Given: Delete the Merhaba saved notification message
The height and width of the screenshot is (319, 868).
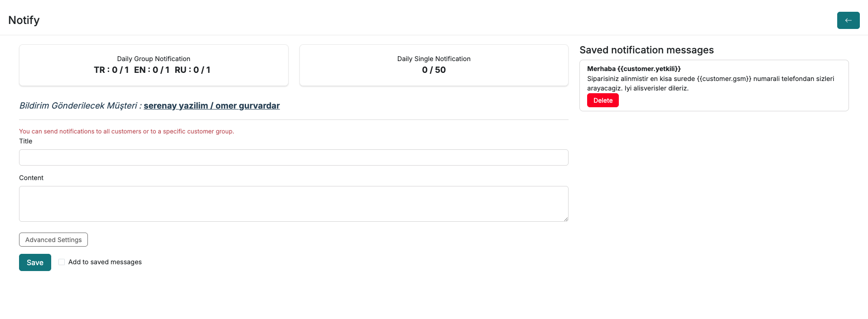Looking at the screenshot, I should (603, 100).
